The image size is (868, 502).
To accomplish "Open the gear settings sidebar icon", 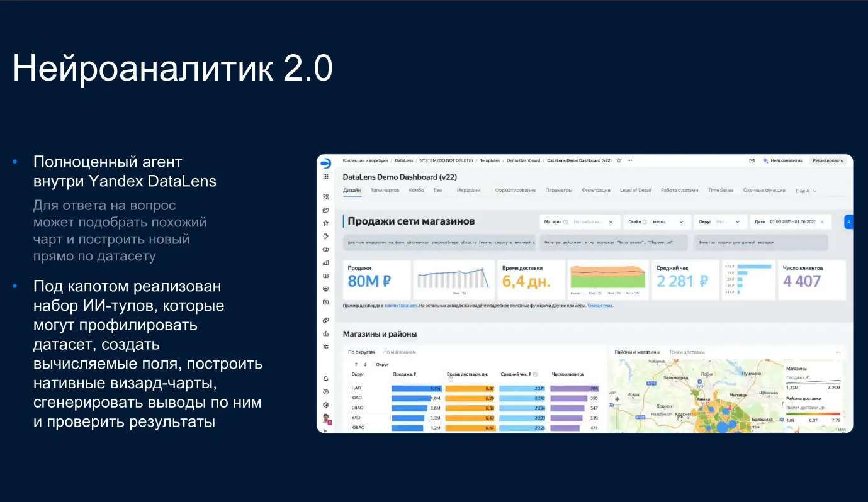I will coord(325,405).
